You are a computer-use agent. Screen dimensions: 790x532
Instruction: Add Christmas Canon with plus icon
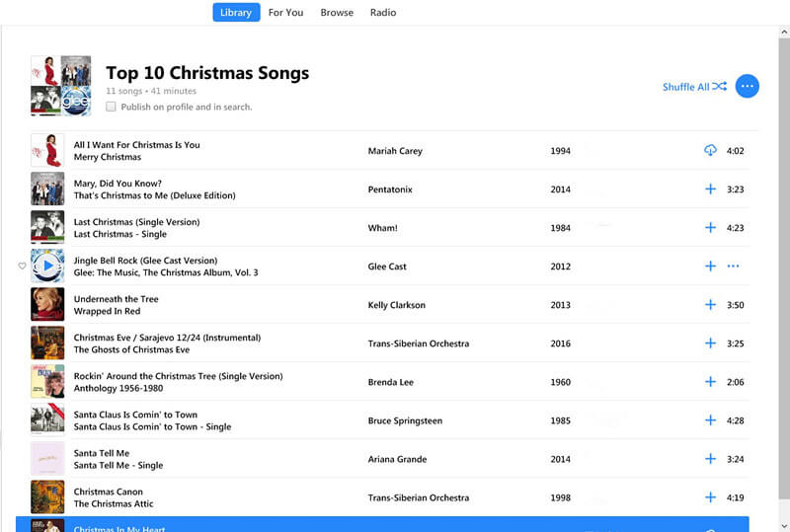pos(710,497)
